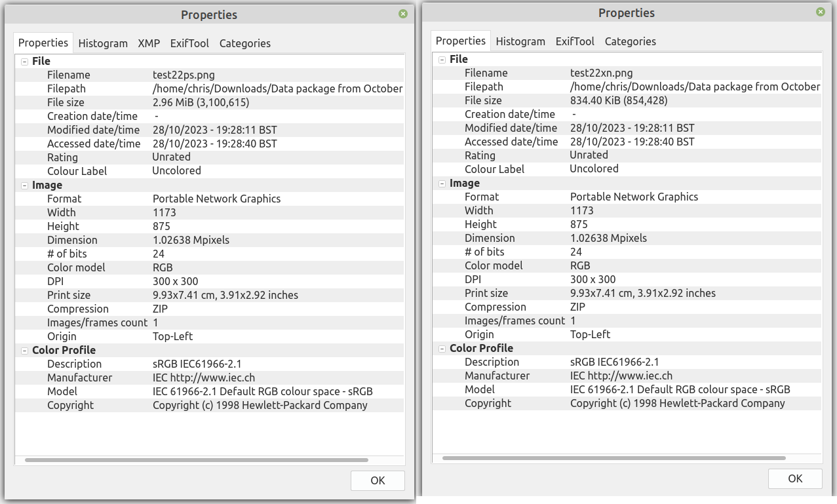Open ExifTool tab in left dialog
Screen dimensions: 837x504
coord(189,43)
